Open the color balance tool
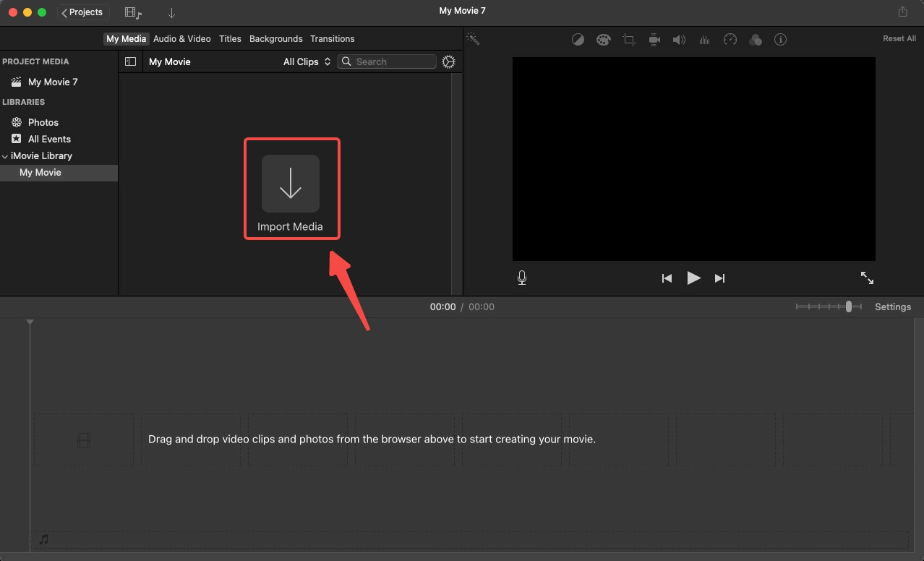Image resolution: width=924 pixels, height=561 pixels. tap(578, 40)
